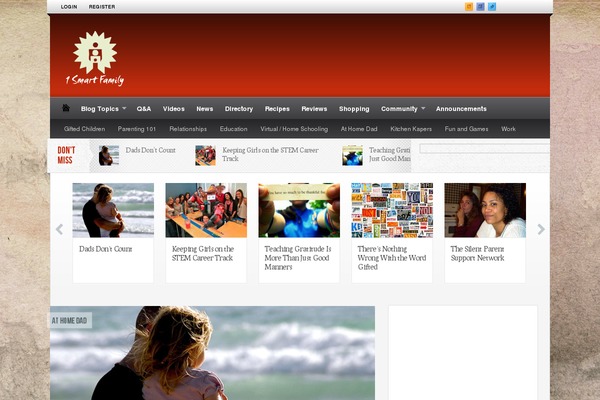The image size is (600, 400).
Task: Open carousel title Dads Don't Count
Action: 106,249
